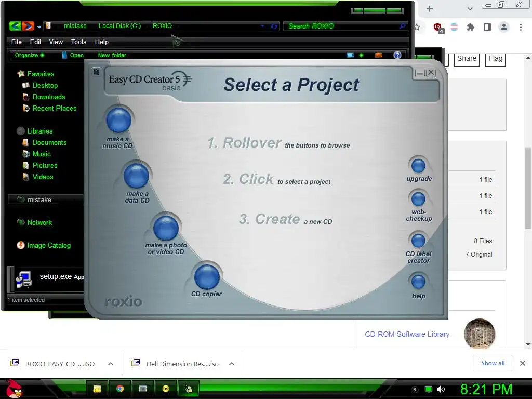Open the Edit menu

click(x=35, y=42)
